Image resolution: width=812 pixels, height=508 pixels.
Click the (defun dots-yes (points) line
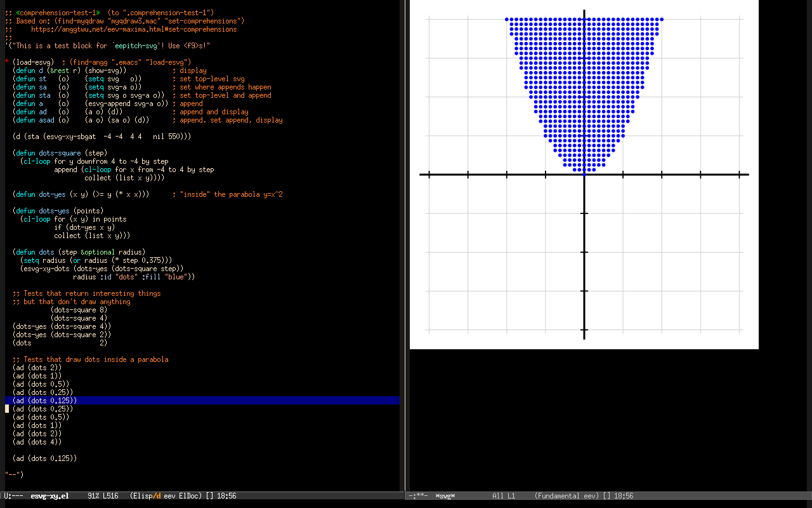click(58, 211)
